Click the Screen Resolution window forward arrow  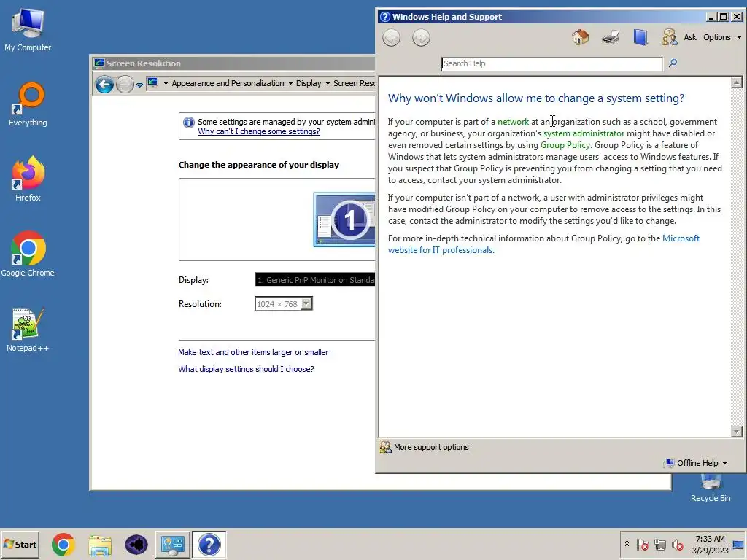point(125,85)
